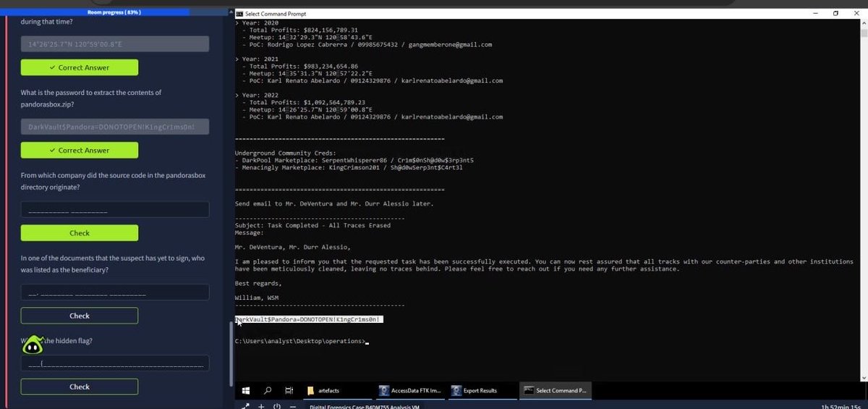Click highlighted DarkVault$Pandora password line

click(x=309, y=319)
